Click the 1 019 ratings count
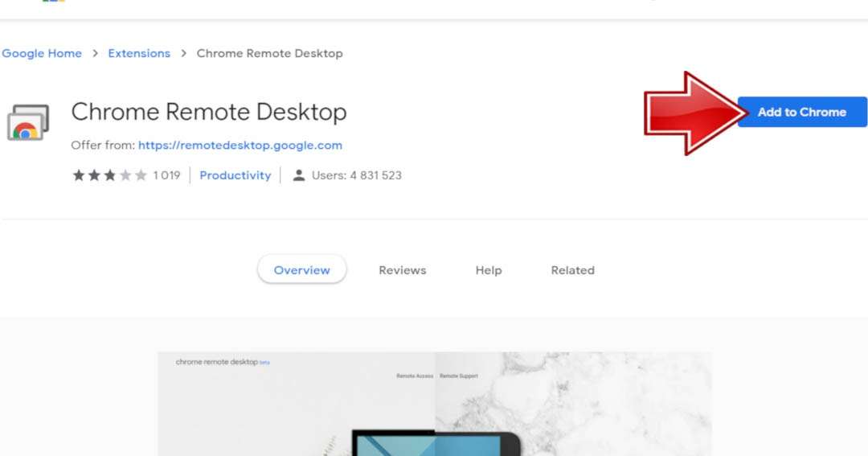This screenshot has width=868, height=456. tap(166, 175)
